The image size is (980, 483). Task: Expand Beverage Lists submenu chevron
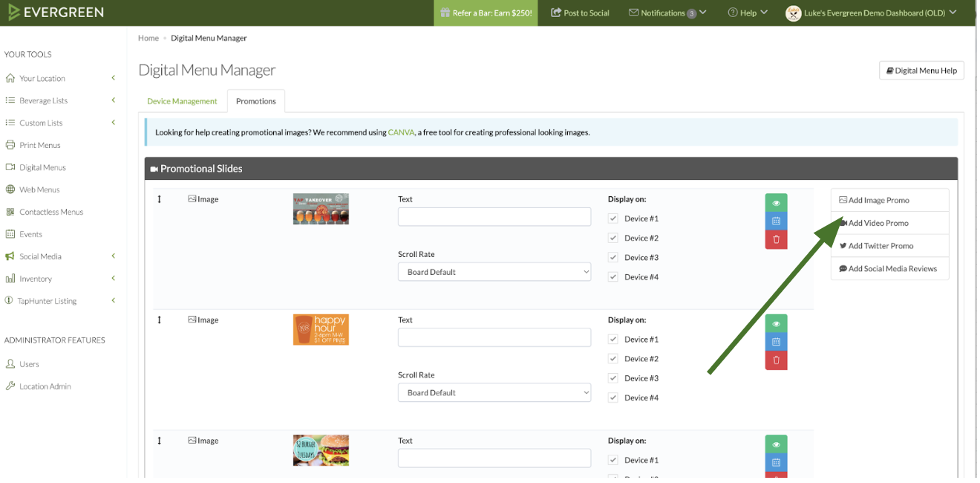[x=114, y=100]
